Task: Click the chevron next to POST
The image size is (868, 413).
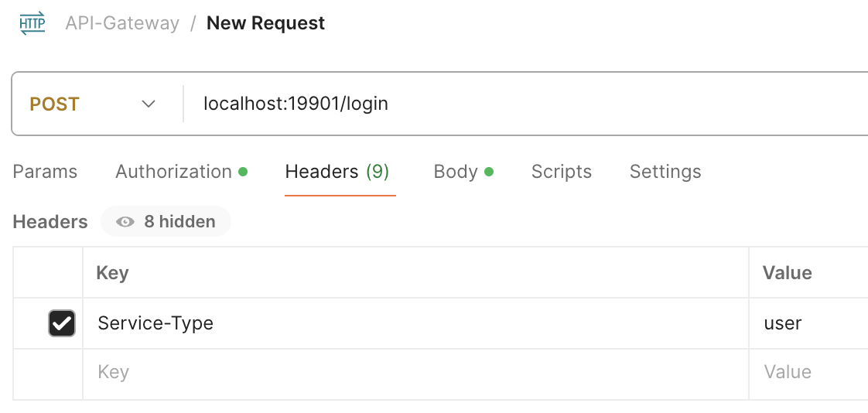Action: [149, 104]
